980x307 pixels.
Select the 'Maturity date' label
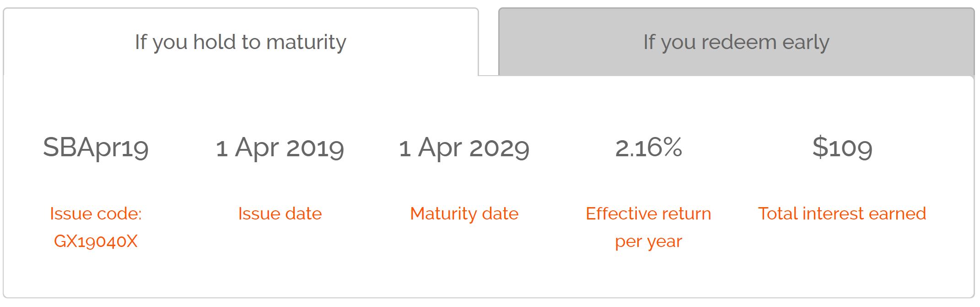tap(464, 214)
